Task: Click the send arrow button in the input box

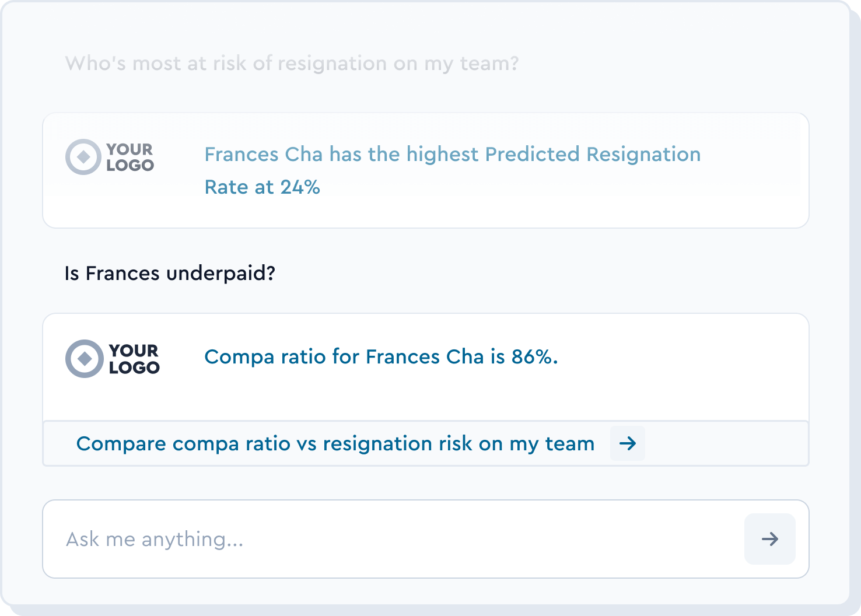Action: tap(769, 539)
